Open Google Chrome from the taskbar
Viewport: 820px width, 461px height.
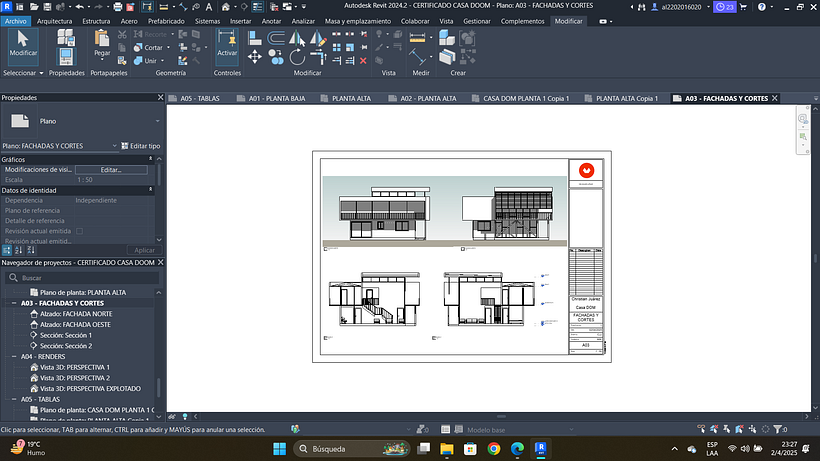pyautogui.click(x=494, y=448)
